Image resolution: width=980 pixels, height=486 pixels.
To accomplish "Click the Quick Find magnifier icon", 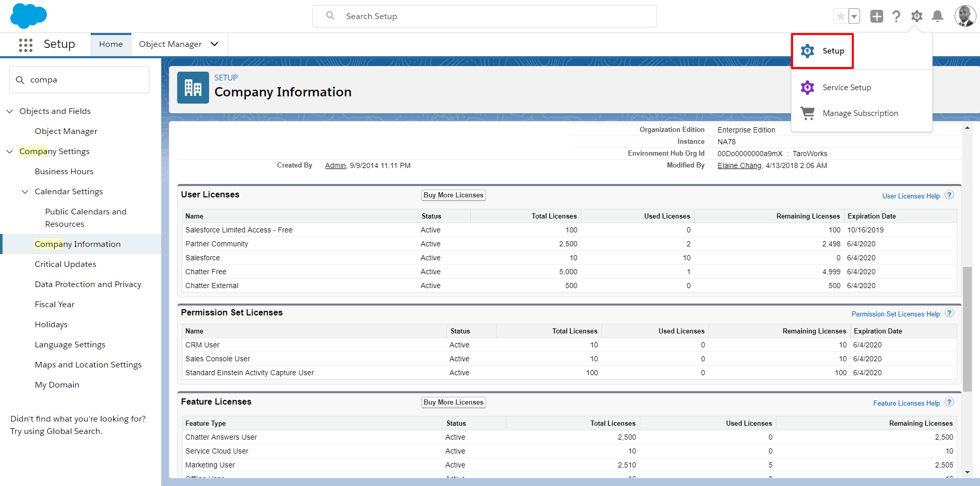I will tap(20, 80).
